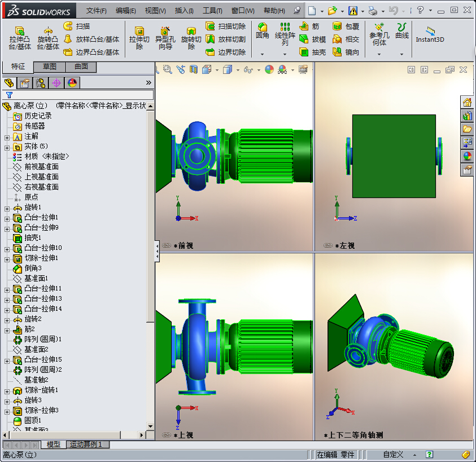Click the 镜向 mirror tool
The image size is (476, 462).
[x=346, y=52]
